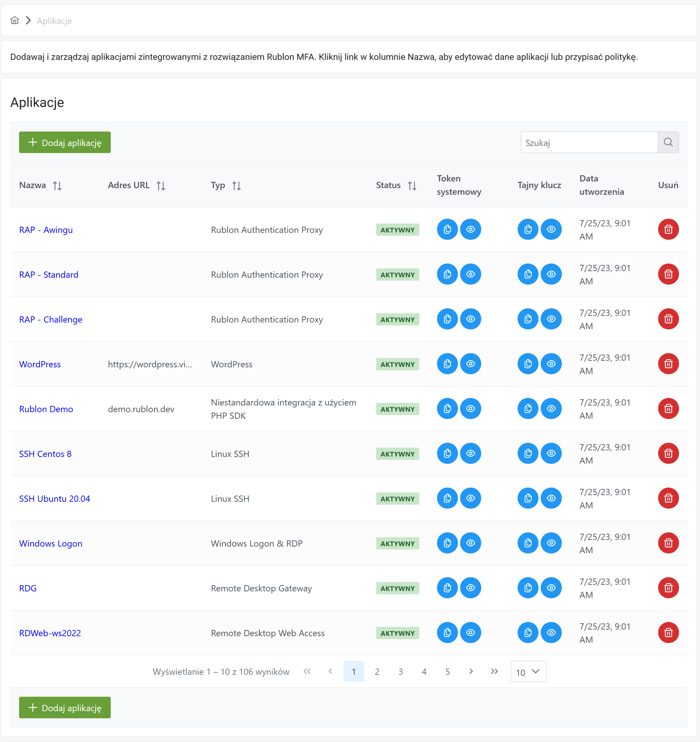Delete the RAP - Standard application
700x742 pixels.
pos(668,274)
